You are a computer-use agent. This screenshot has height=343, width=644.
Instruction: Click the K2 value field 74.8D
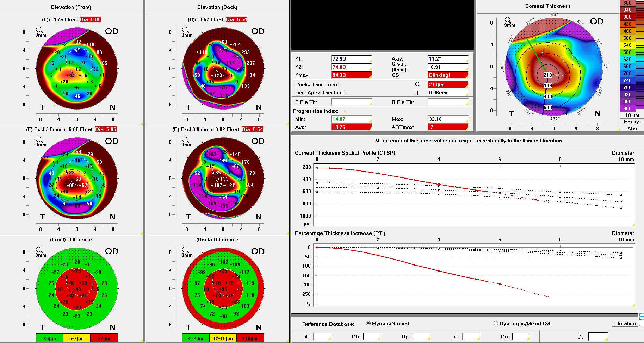point(352,67)
